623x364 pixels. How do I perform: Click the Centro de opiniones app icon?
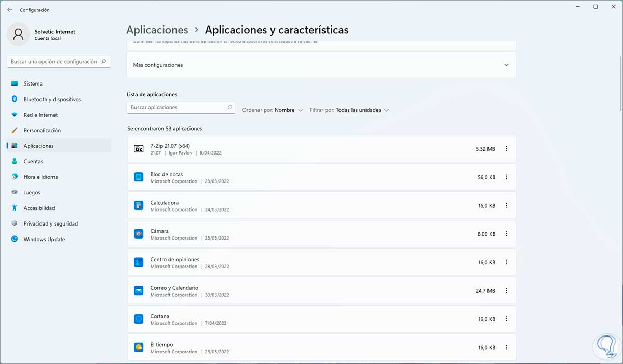pos(139,262)
